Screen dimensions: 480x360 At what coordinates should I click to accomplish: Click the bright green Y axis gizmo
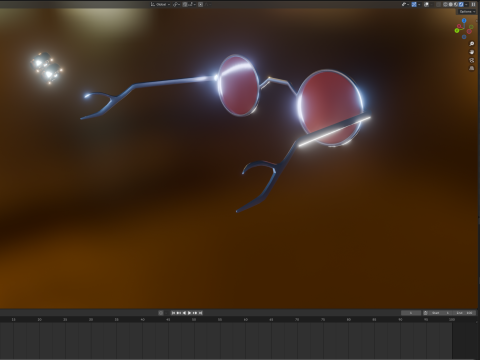point(457,30)
